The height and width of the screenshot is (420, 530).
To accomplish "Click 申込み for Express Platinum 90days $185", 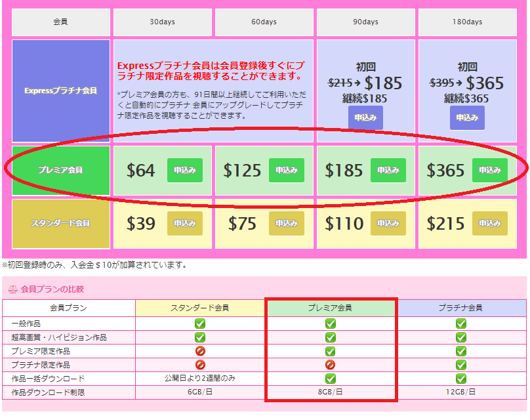I will (365, 117).
